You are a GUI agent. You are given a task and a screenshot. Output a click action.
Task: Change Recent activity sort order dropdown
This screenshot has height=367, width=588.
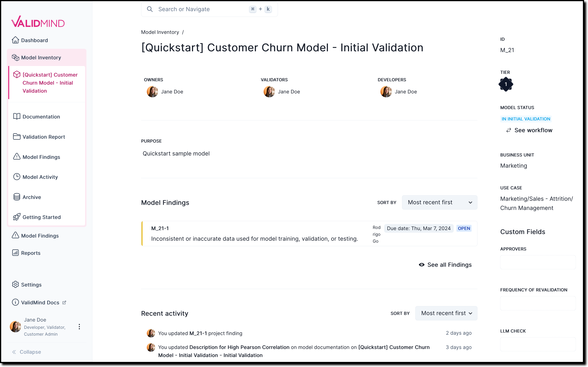click(x=446, y=313)
